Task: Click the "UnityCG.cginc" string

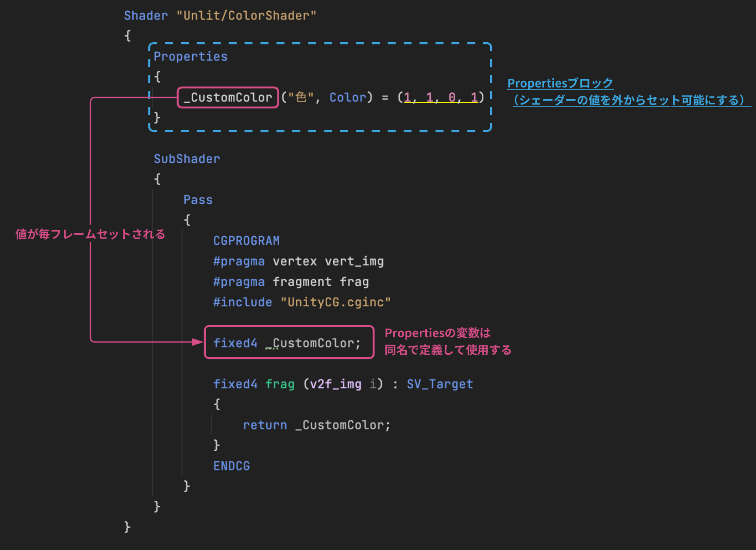Action: coord(335,302)
